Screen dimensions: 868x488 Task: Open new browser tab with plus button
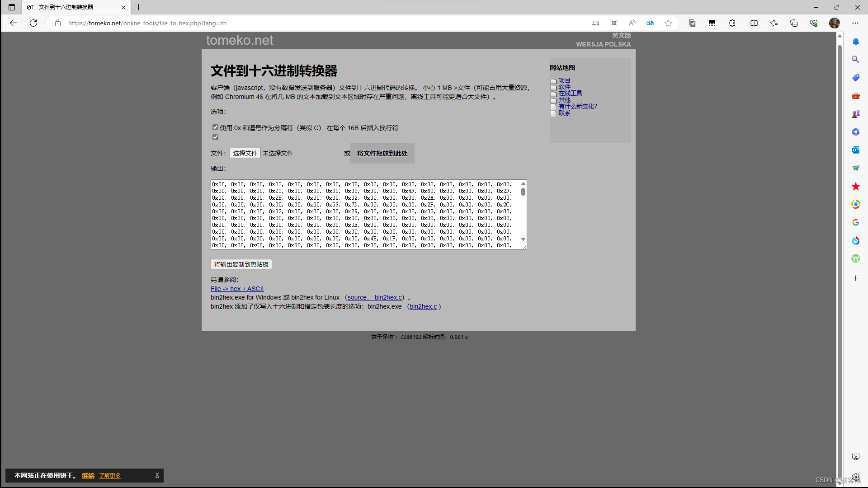139,7
